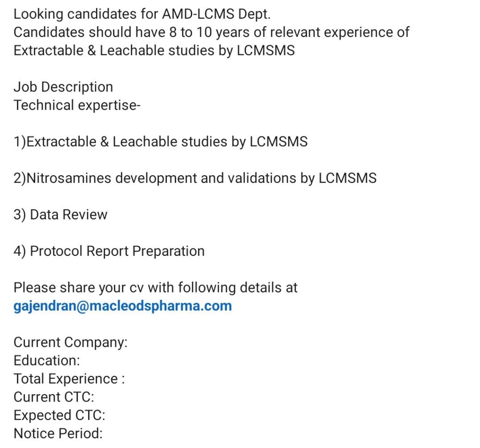Select the 'AMD-LCMS Dept.' text

[216, 14]
